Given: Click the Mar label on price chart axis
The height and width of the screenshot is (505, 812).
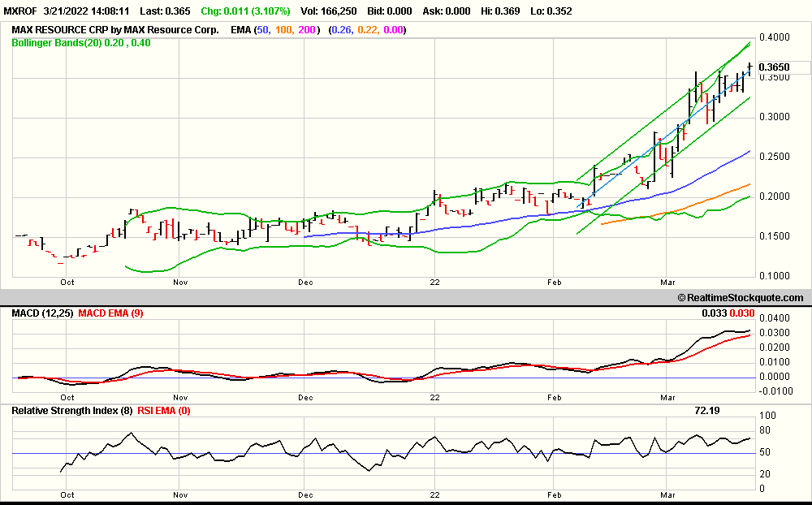Looking at the screenshot, I should coord(668,282).
